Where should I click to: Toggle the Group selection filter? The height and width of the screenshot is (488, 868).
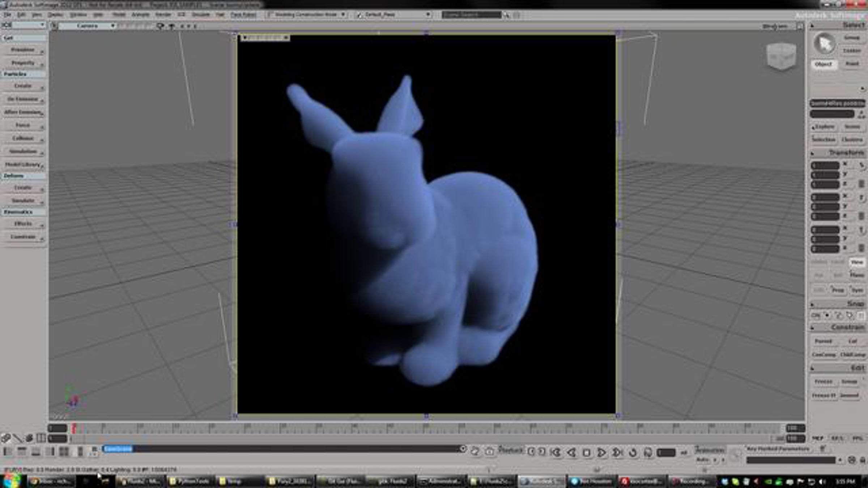click(x=852, y=38)
